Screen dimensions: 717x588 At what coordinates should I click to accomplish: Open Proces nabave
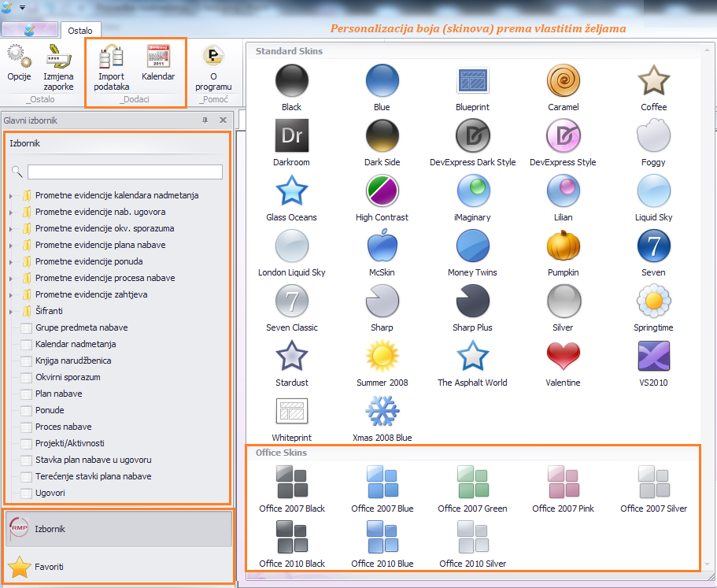(63, 427)
